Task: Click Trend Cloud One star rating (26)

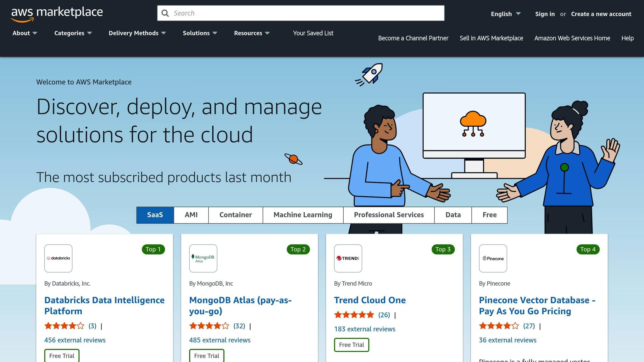Action: 362,315
